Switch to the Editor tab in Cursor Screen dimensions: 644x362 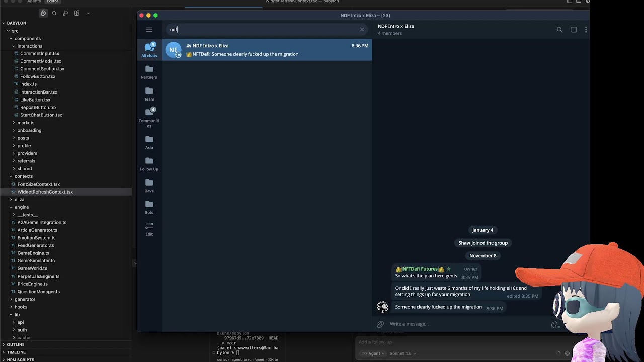click(x=52, y=2)
